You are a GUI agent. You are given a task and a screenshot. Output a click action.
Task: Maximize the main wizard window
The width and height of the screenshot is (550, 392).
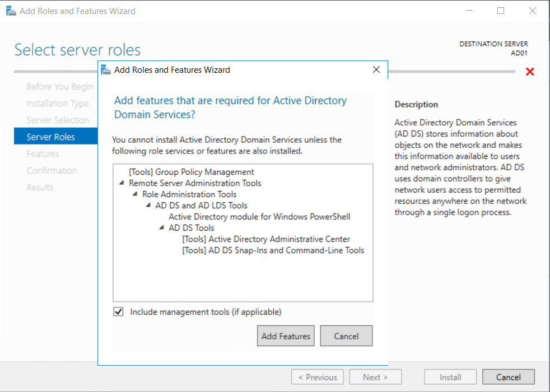pyautogui.click(x=501, y=11)
